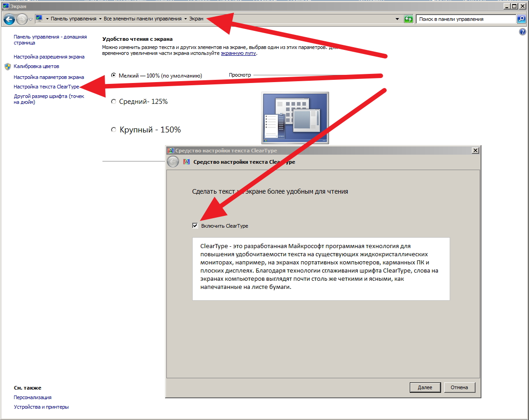This screenshot has width=529, height=420.
Task: Open Настройка параметров экрана link
Action: [49, 77]
